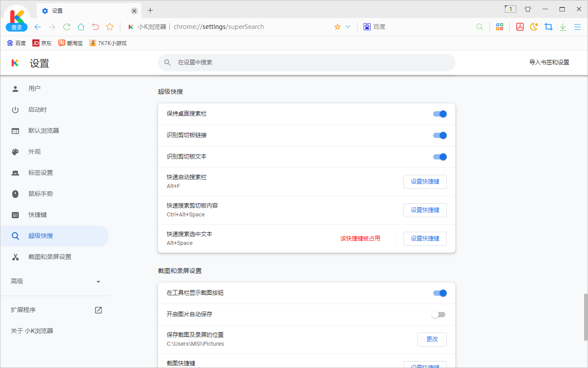Click the window counter icon showing 1
Screen dimensions: 588x368
click(511, 9)
